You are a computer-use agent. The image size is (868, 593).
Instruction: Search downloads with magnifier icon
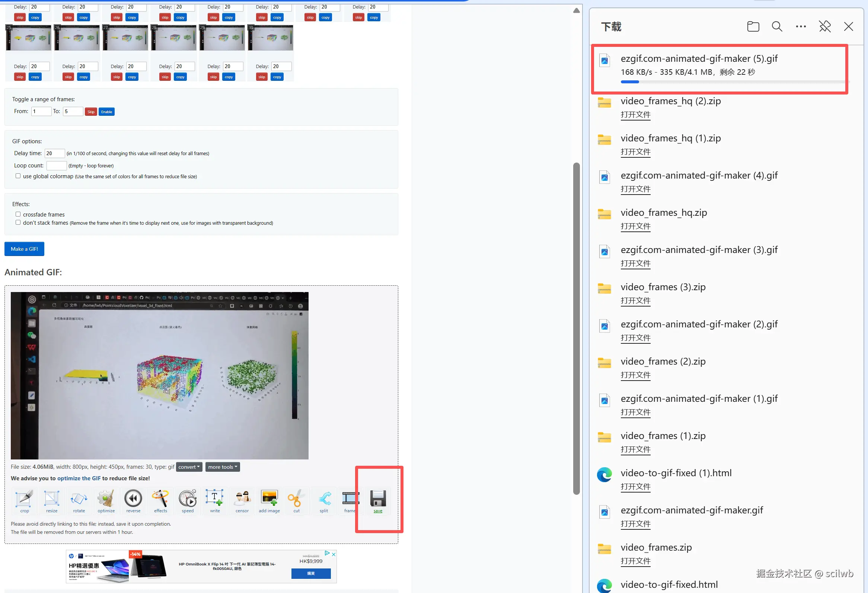pos(777,26)
